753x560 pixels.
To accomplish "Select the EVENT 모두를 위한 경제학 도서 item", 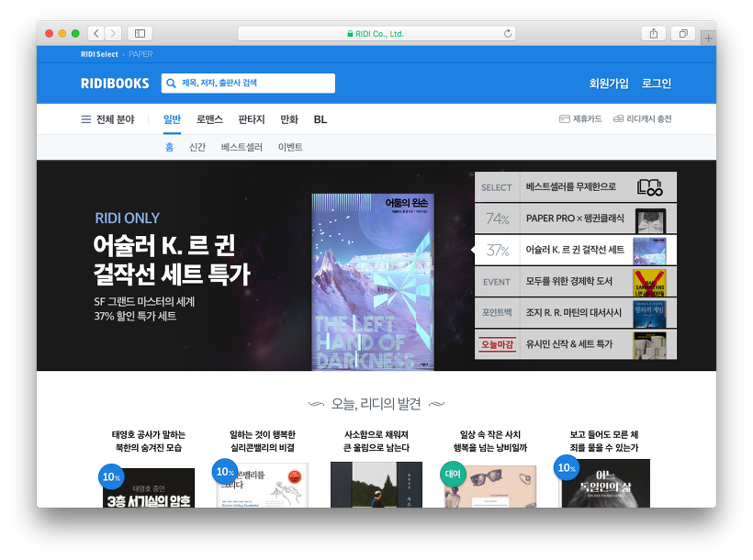I will (x=576, y=282).
